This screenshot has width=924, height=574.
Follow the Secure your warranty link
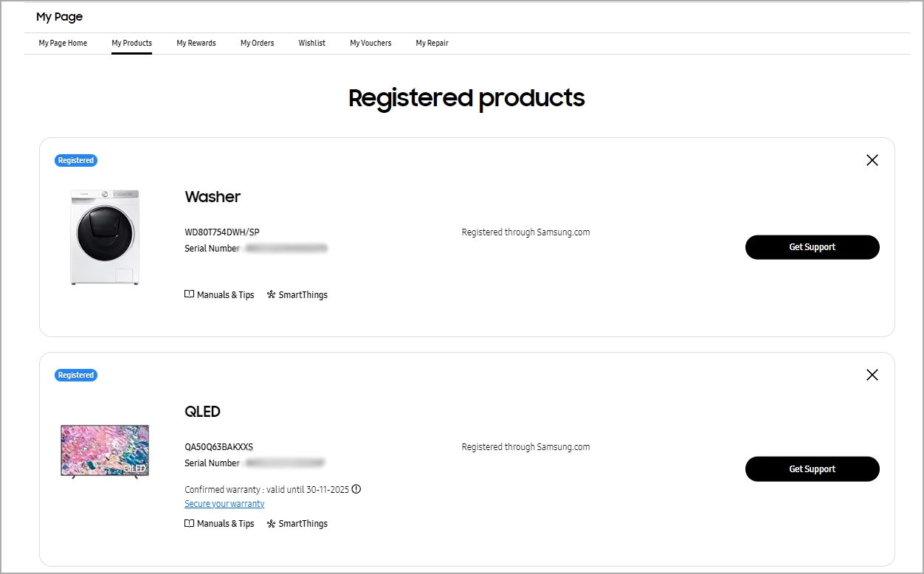coord(224,504)
